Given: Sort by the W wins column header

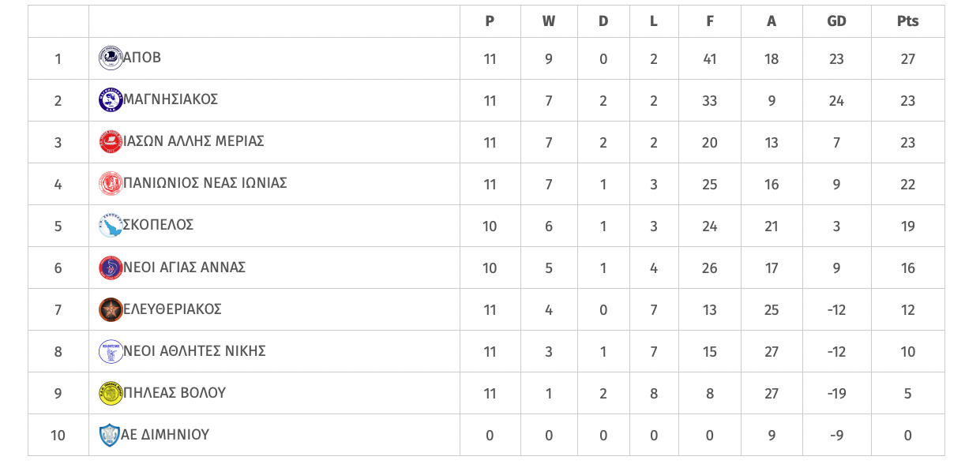Looking at the screenshot, I should pyautogui.click(x=549, y=21).
